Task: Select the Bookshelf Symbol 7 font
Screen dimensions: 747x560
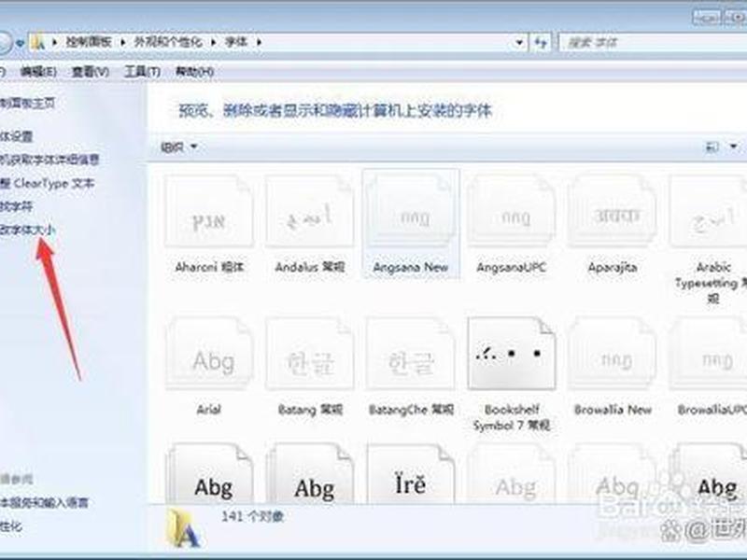Action: (512, 374)
